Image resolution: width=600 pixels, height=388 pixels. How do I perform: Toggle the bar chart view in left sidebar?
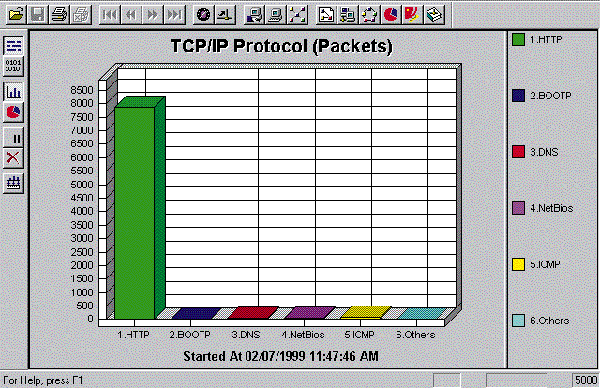(13, 92)
